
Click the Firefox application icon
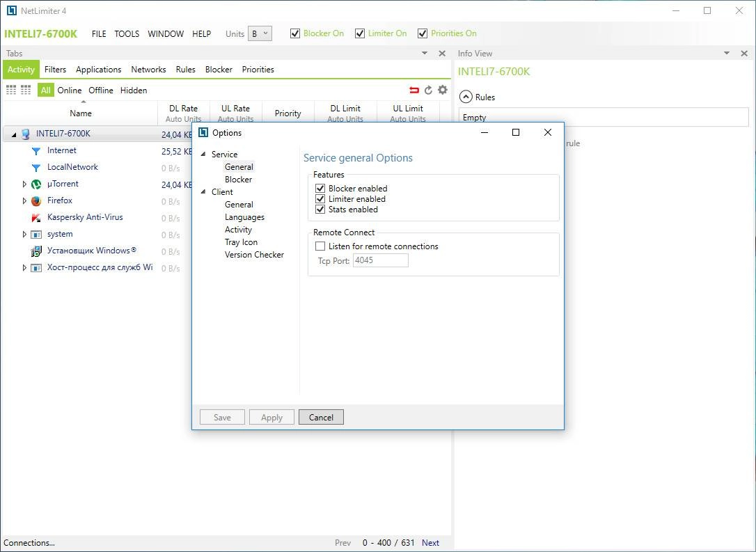click(36, 201)
